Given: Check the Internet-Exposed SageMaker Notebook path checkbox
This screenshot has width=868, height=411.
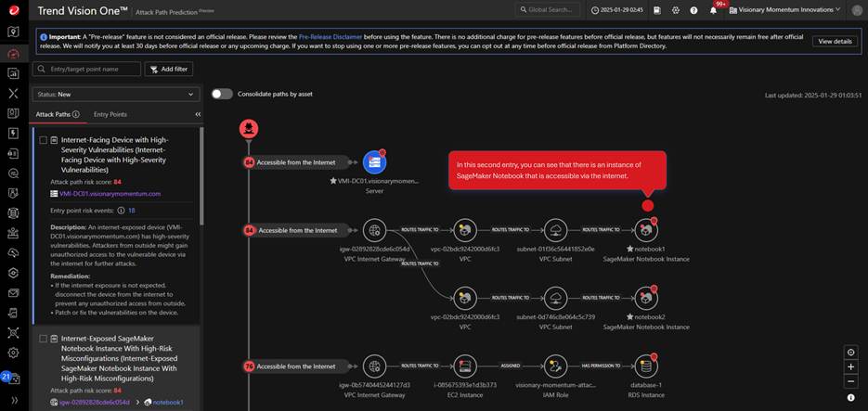Looking at the screenshot, I should pos(44,339).
